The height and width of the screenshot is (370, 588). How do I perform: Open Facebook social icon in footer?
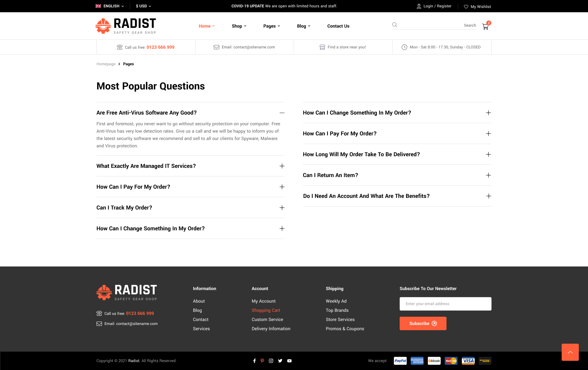coord(254,361)
